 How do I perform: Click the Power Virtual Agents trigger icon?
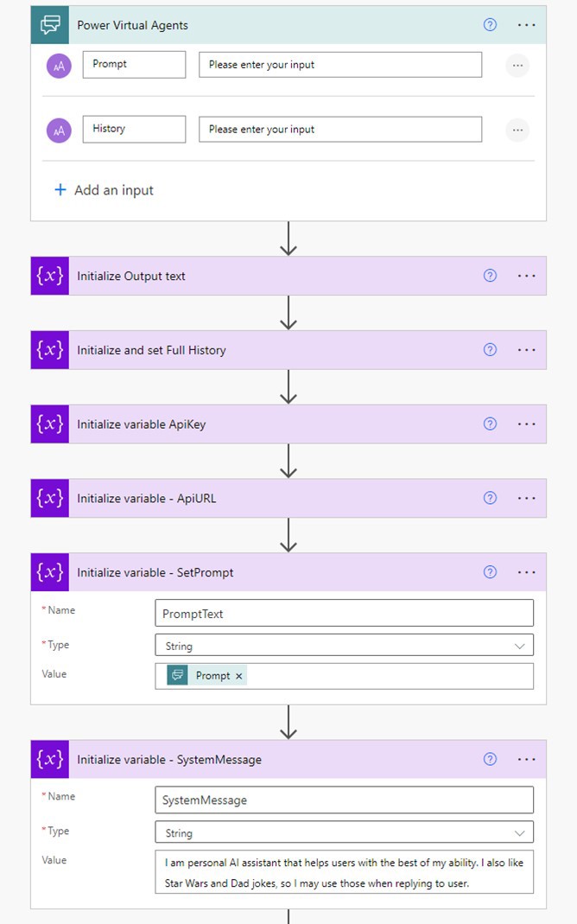pyautogui.click(x=49, y=25)
